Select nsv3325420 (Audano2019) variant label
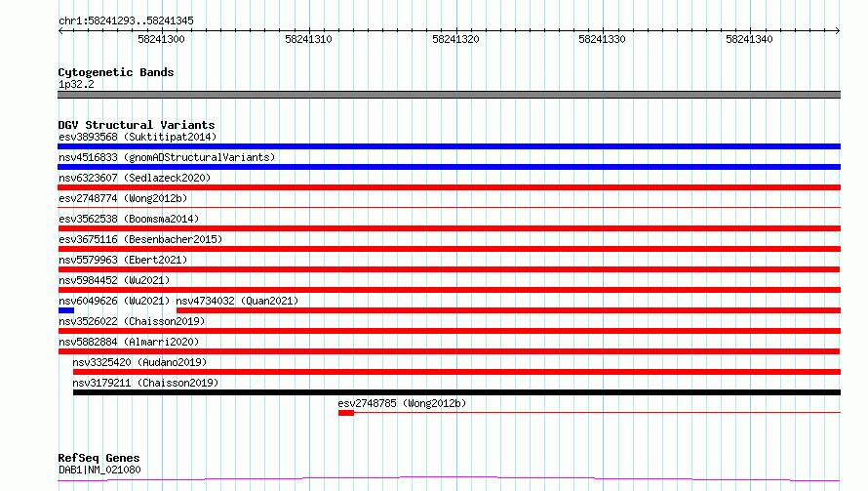This screenshot has width=868, height=491. tap(139, 362)
